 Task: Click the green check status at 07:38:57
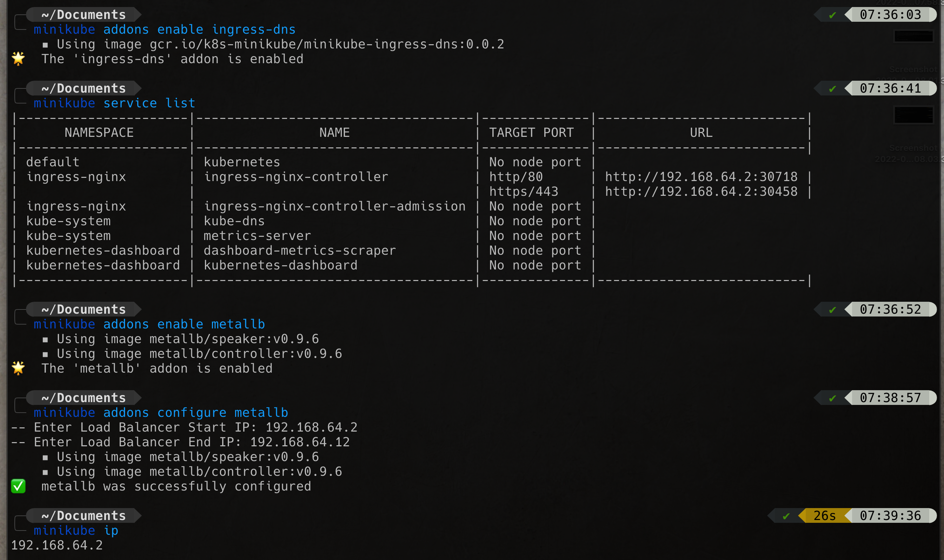tap(832, 398)
